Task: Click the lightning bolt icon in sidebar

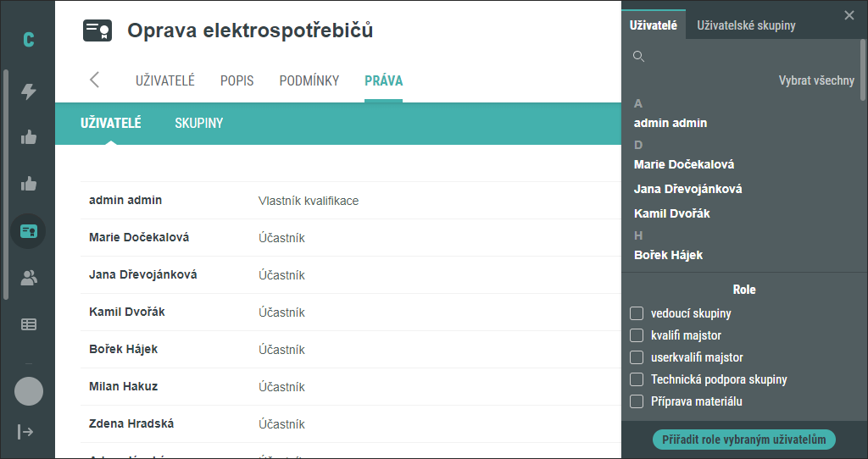Action: pos(28,91)
